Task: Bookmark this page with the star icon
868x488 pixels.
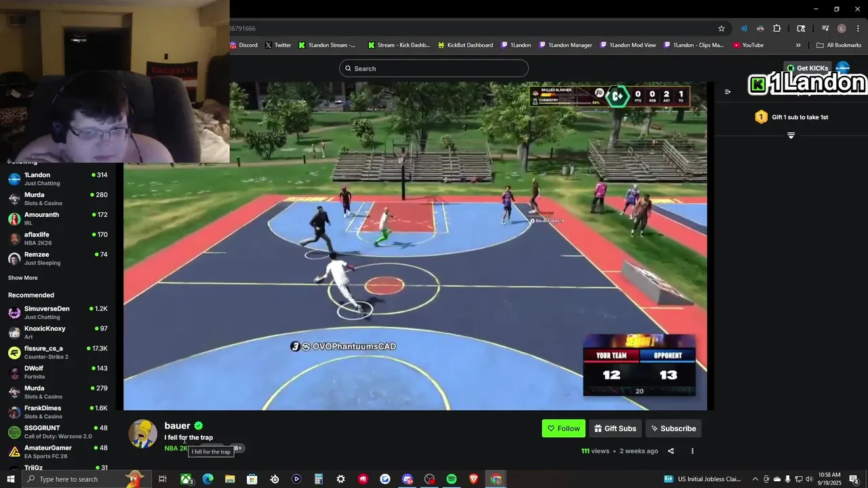Action: 722,28
